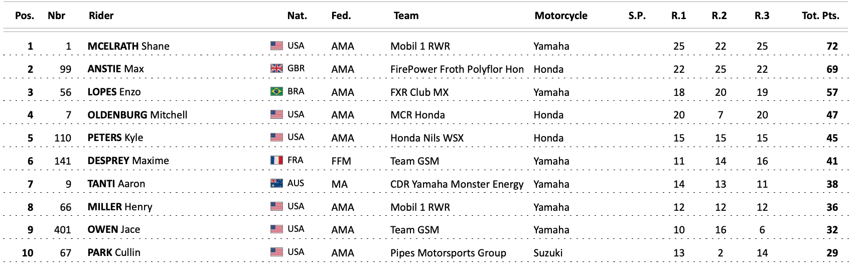Click CDR Yamaha Monster Energy team name

tap(457, 184)
